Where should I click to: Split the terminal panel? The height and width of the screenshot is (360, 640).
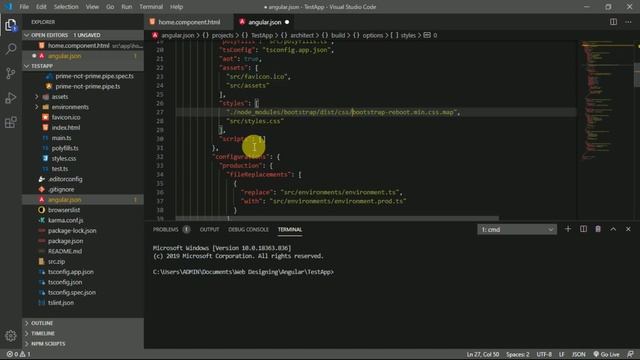(583, 229)
